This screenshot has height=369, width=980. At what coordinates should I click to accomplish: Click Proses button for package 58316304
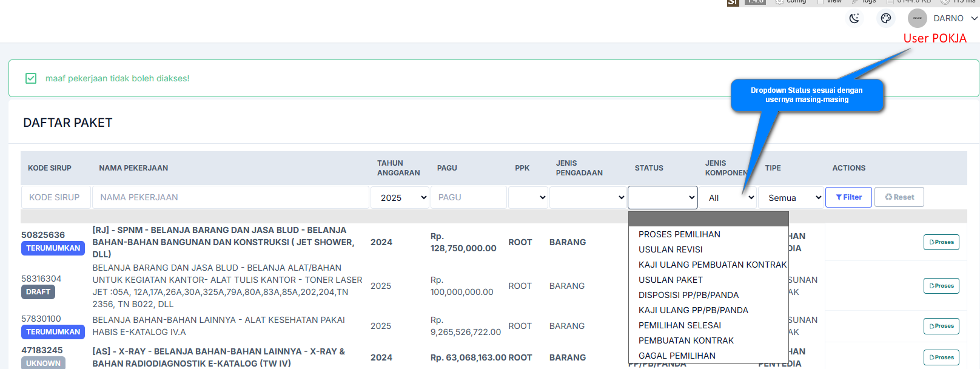tap(941, 286)
